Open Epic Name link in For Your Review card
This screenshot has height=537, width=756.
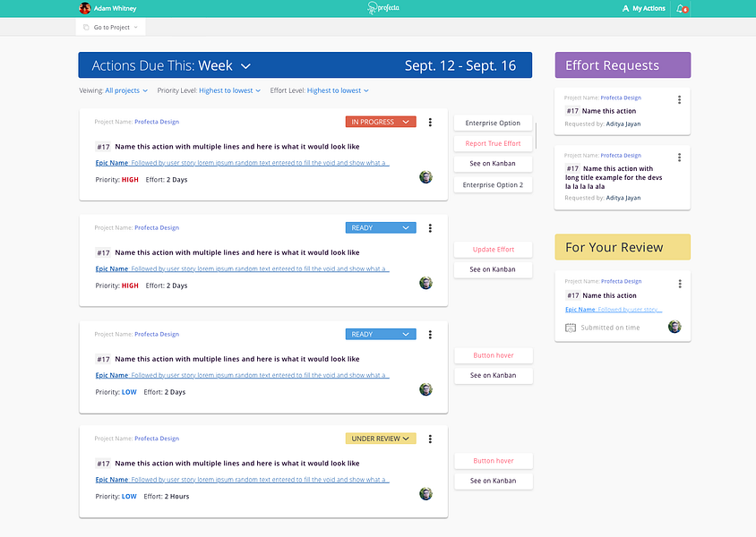coord(614,310)
